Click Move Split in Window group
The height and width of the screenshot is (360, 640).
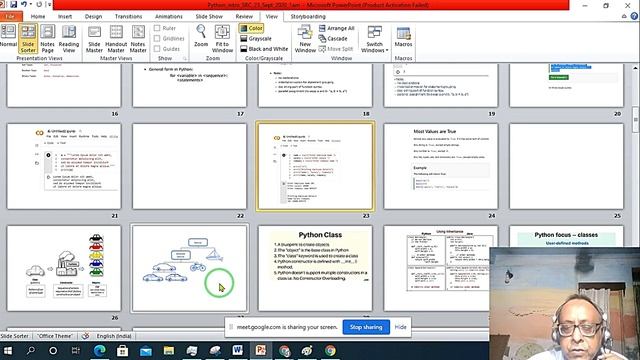tap(336, 49)
